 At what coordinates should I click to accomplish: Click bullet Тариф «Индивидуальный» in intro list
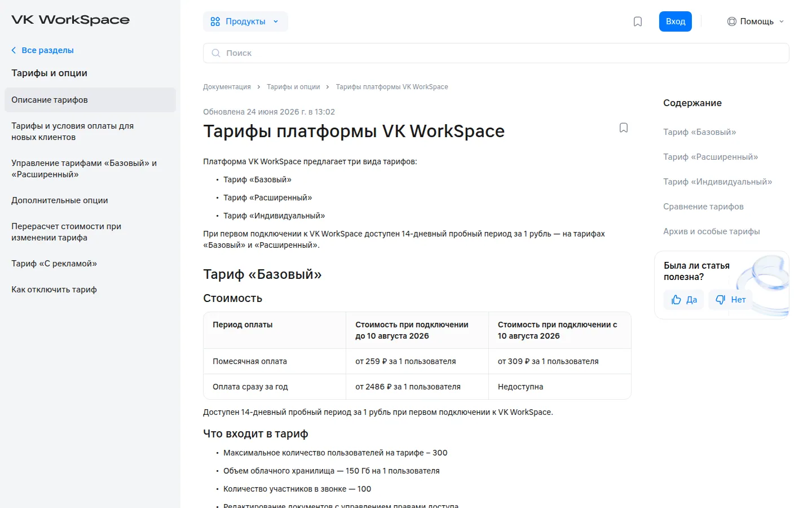click(274, 216)
